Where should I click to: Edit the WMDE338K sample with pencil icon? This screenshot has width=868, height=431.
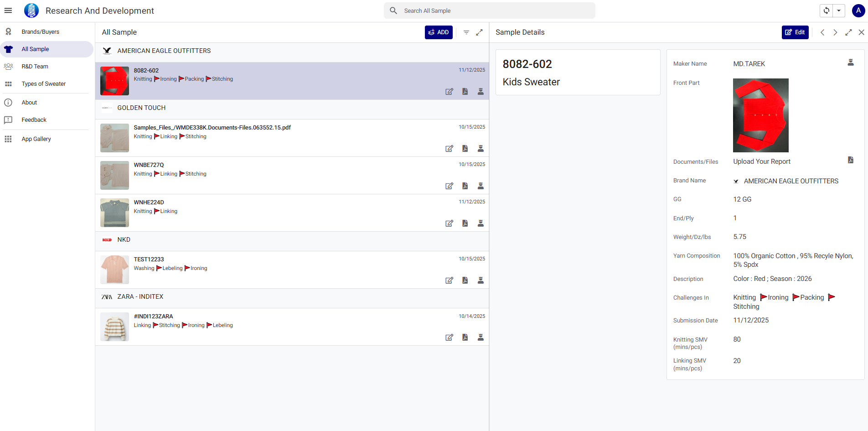(x=449, y=149)
